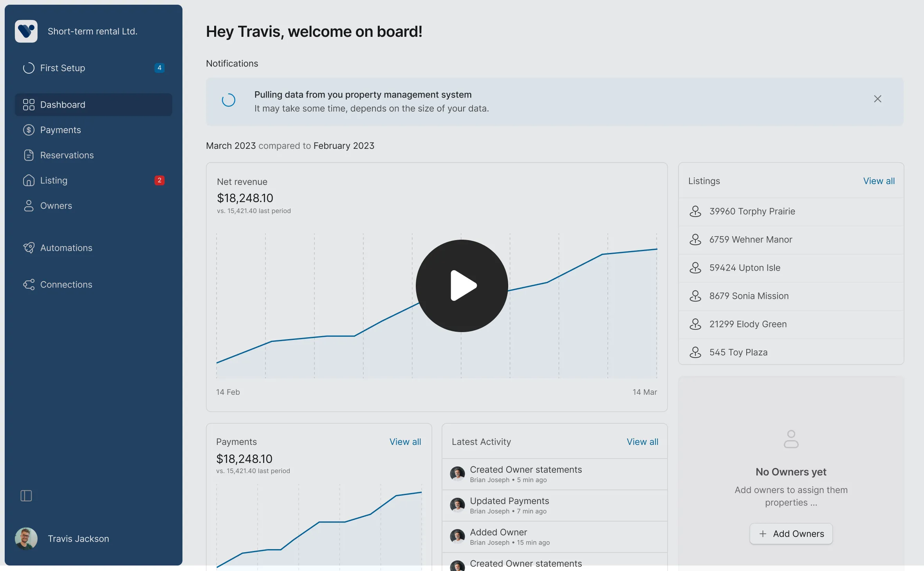View all Latest Activity link

pyautogui.click(x=642, y=442)
